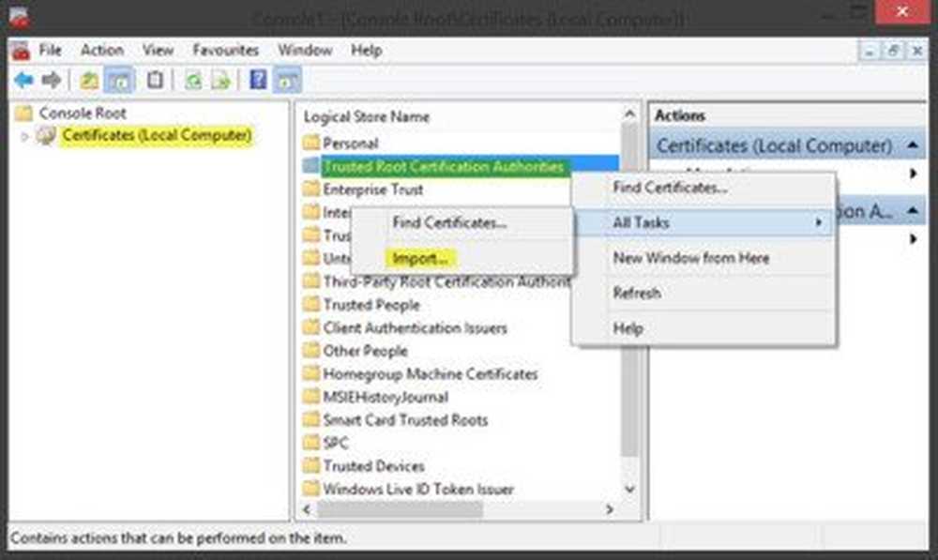Go up one level with toolbar icon
The width and height of the screenshot is (938, 560).
89,80
